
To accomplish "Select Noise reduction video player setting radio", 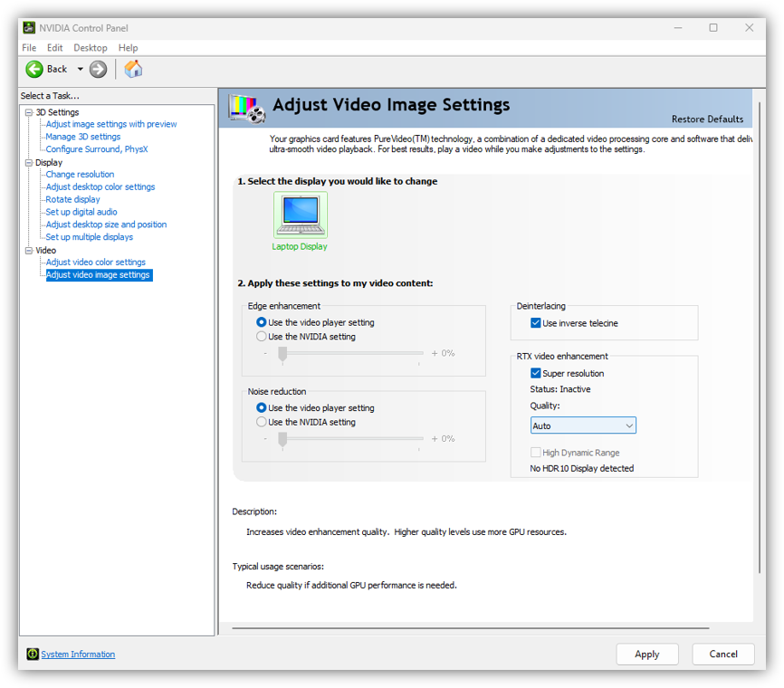I will click(261, 408).
